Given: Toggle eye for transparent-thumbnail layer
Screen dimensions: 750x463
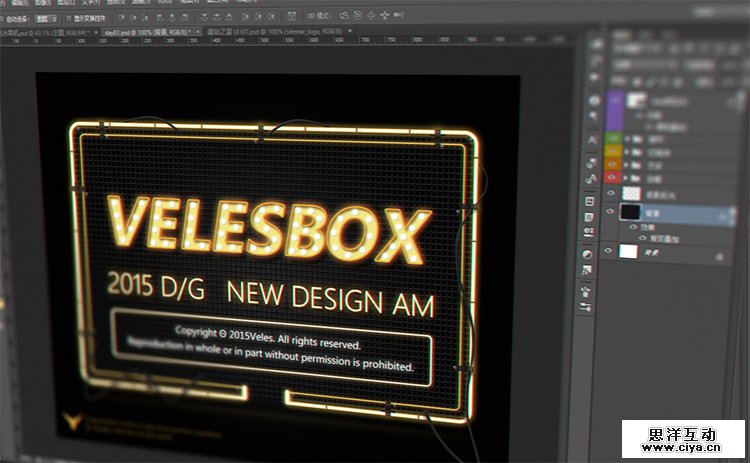Looking at the screenshot, I should [x=611, y=192].
